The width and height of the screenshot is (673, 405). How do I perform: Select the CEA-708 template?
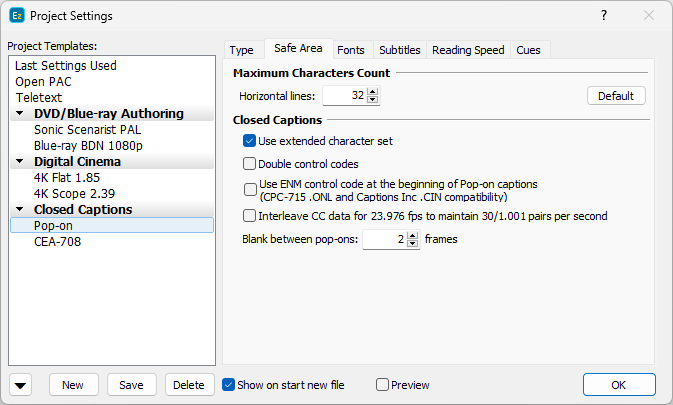point(57,241)
